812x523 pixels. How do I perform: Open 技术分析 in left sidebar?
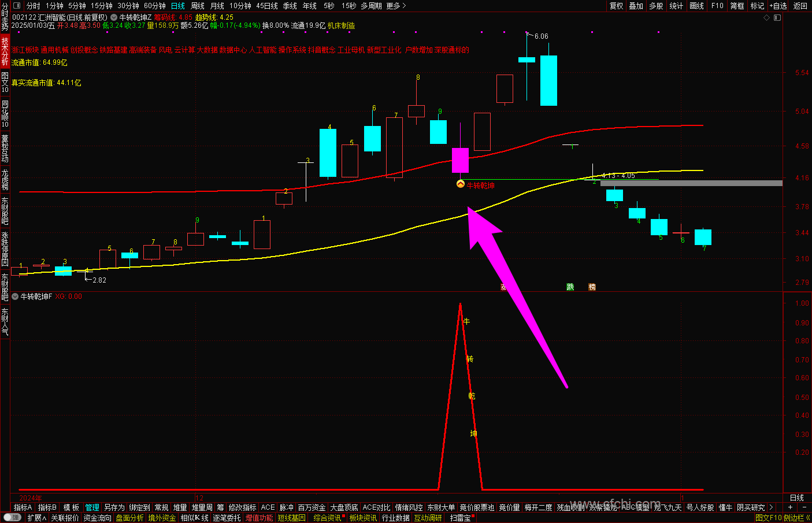pyautogui.click(x=5, y=51)
